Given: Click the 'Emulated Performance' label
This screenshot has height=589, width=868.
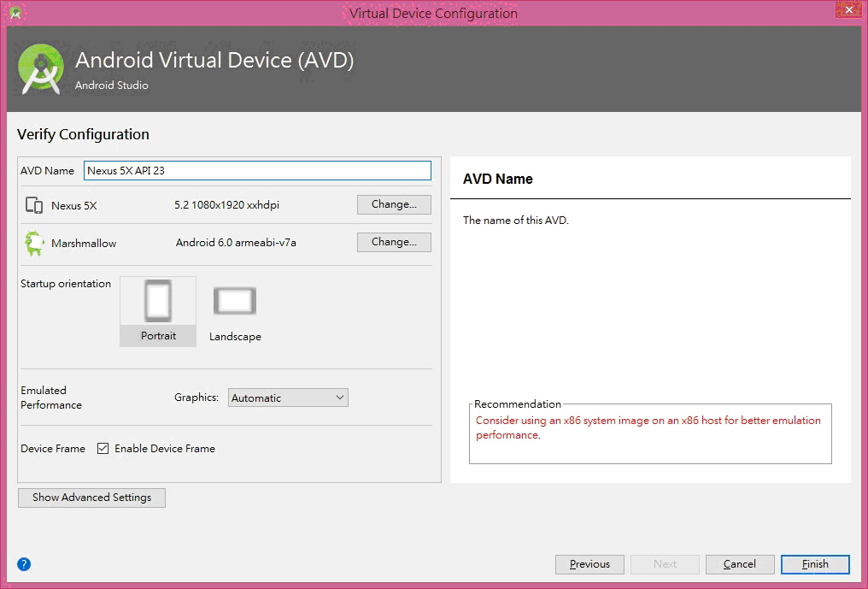Looking at the screenshot, I should [51, 398].
